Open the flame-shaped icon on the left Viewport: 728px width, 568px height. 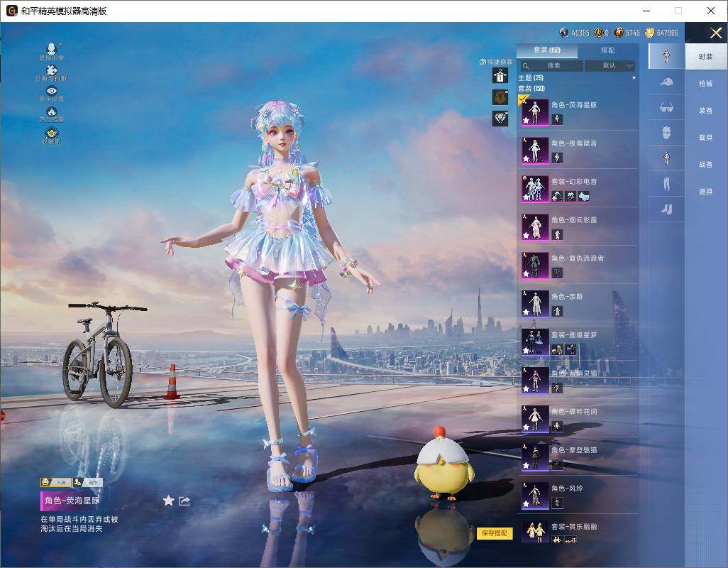click(52, 111)
